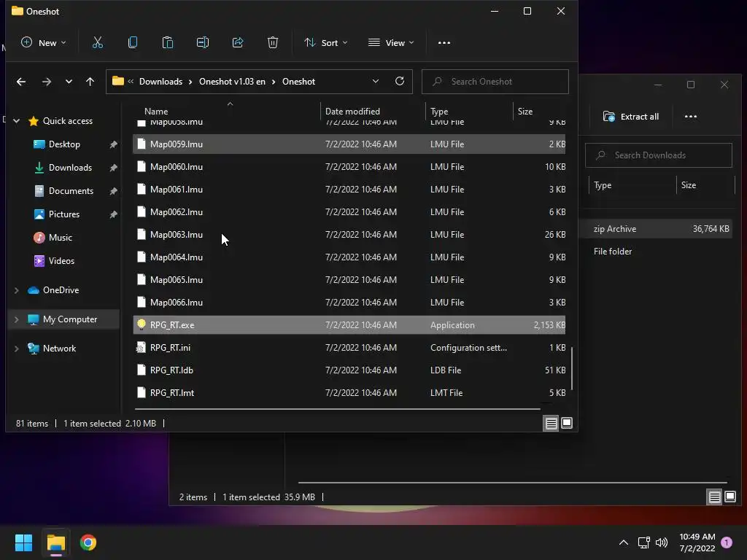
Task: Open Pictures in Quick access
Action: (64, 214)
